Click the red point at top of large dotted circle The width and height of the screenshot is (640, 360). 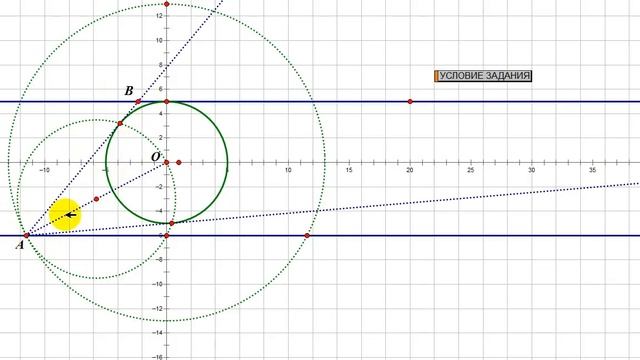coord(167,4)
